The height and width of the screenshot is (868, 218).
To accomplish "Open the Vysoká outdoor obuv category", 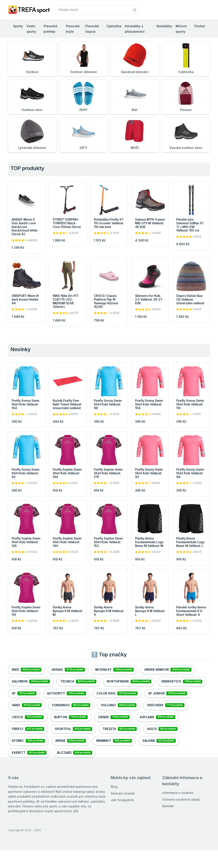I will (186, 135).
